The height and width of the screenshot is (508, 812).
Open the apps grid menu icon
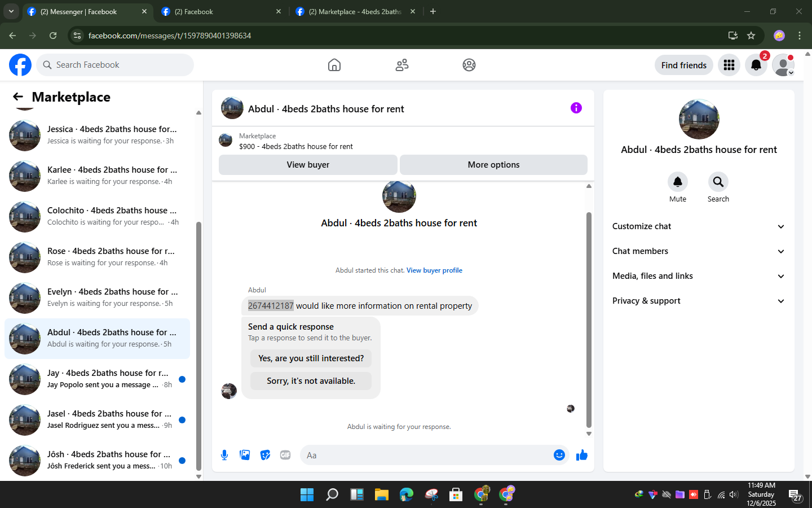pos(729,65)
